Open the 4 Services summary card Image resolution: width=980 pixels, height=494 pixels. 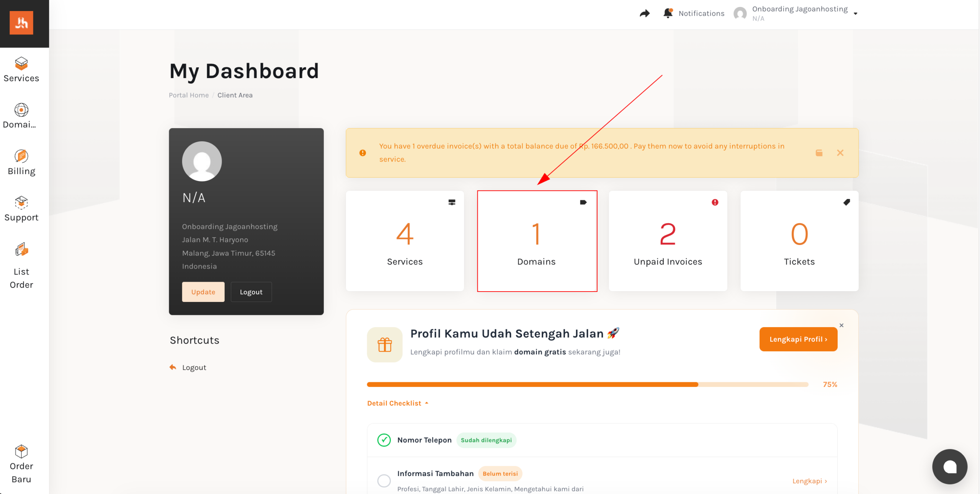[x=405, y=241]
